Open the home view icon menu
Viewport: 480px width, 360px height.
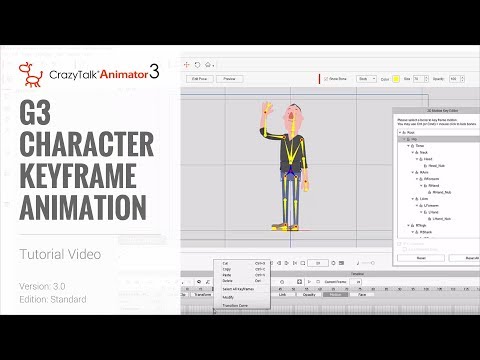click(209, 65)
